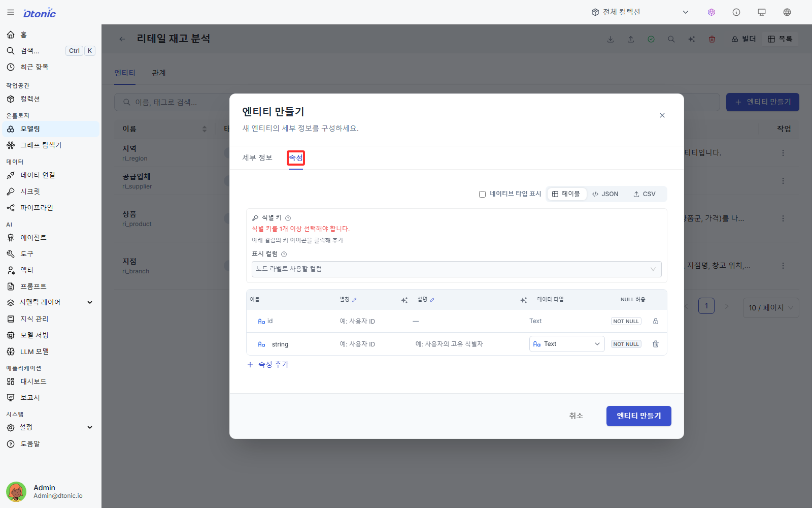Toggle the hamburger menu icon

[11, 12]
